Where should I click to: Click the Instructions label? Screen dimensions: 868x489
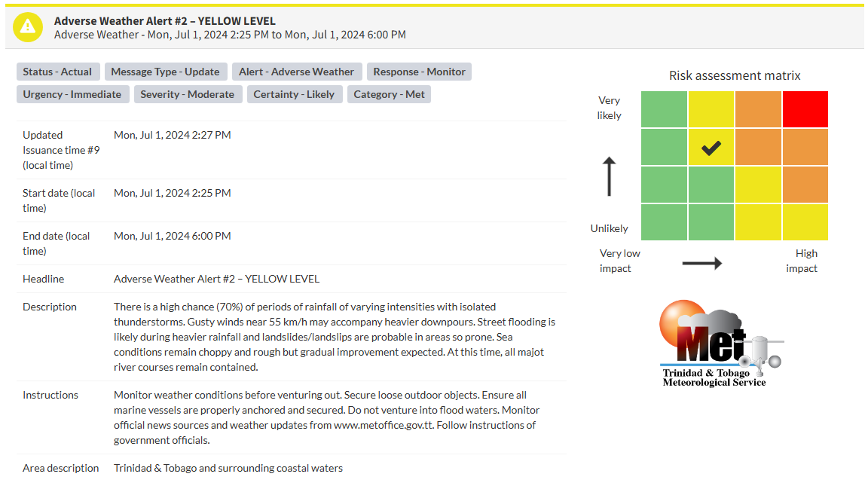[x=50, y=395]
